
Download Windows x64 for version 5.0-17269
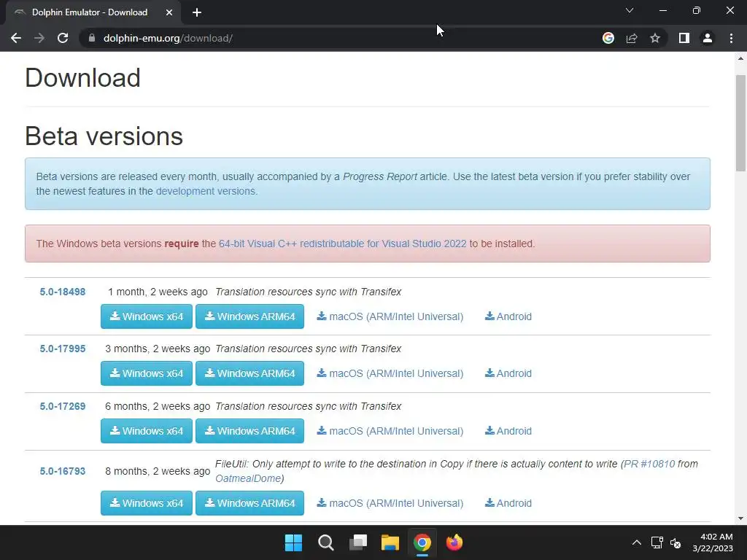146,431
